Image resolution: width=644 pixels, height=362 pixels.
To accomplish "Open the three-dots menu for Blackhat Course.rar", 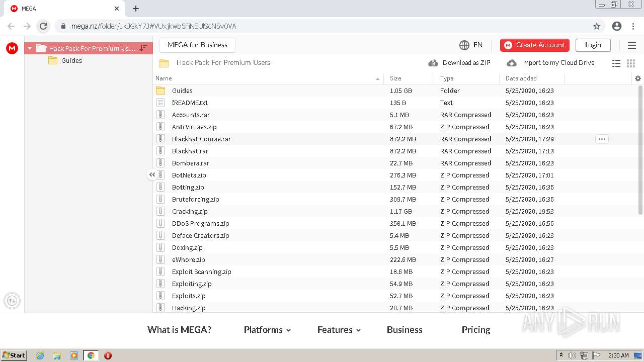I will coord(602,139).
